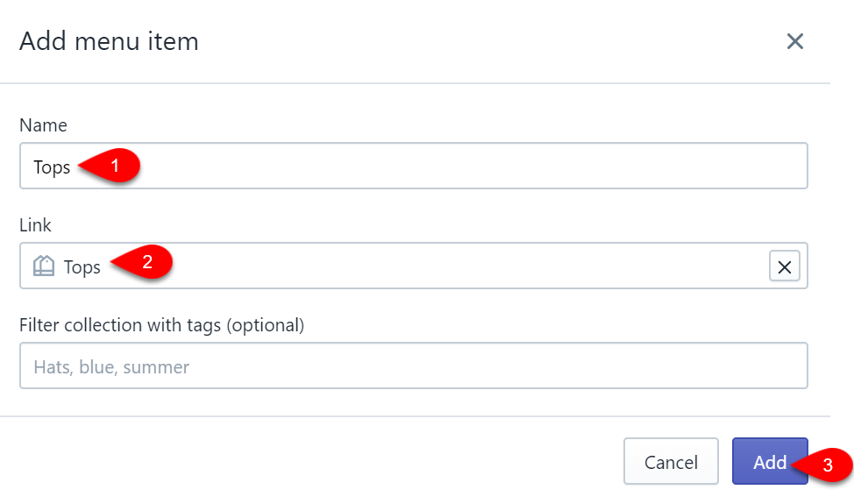
Task: Focus the Name text field
Action: click(x=413, y=166)
